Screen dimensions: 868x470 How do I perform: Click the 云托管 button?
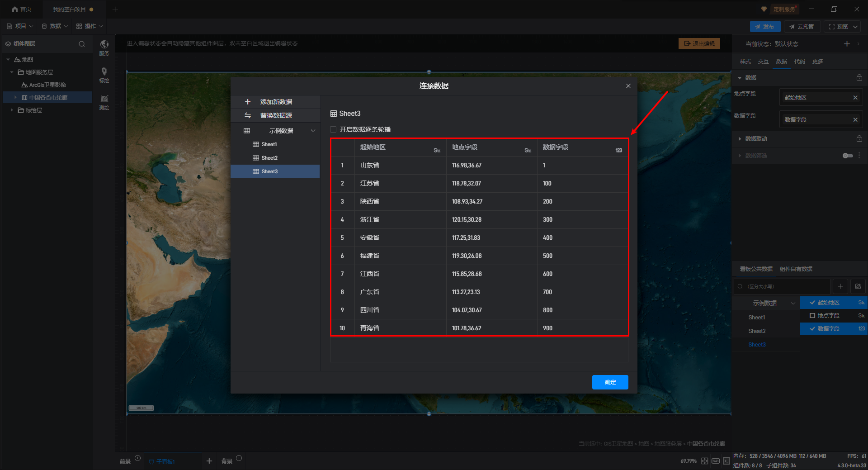[x=802, y=27]
